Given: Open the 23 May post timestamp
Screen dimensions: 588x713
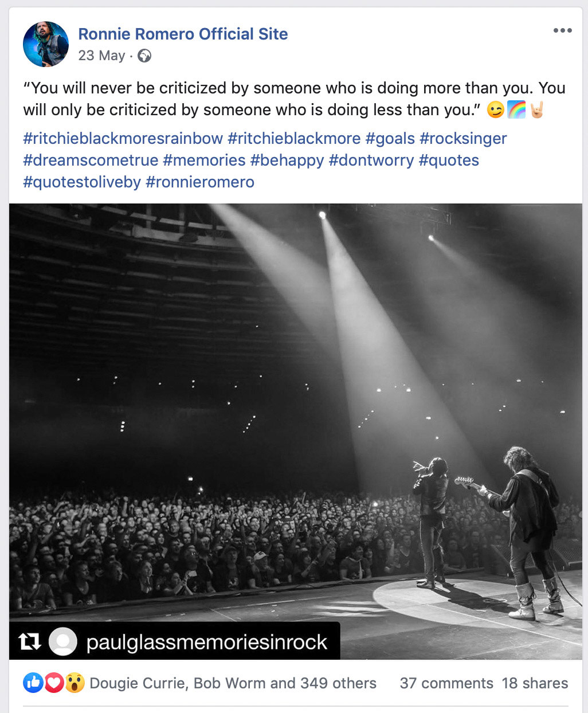Looking at the screenshot, I should click(x=101, y=56).
